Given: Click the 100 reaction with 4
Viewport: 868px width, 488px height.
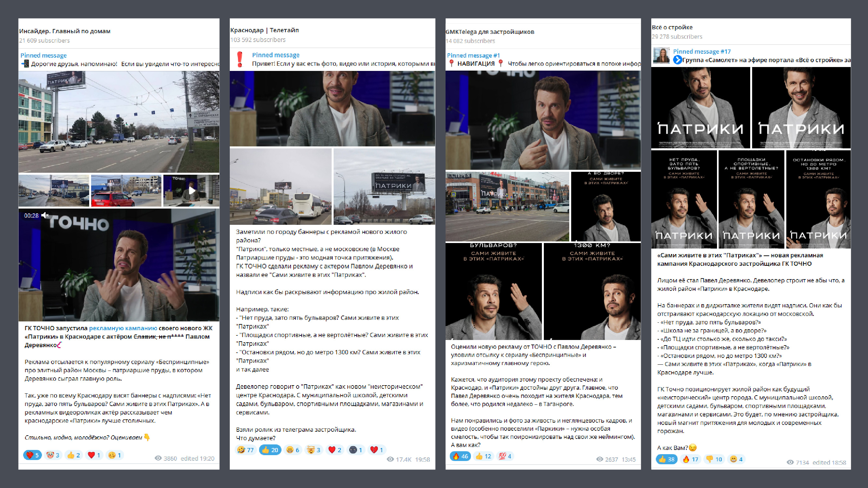Looking at the screenshot, I should click(505, 456).
